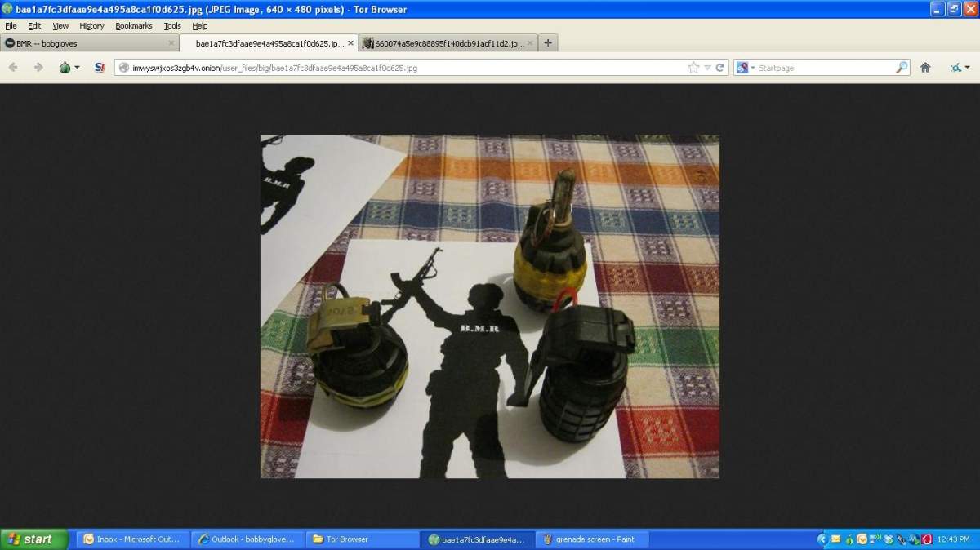Go to the Home page icon

(925, 68)
